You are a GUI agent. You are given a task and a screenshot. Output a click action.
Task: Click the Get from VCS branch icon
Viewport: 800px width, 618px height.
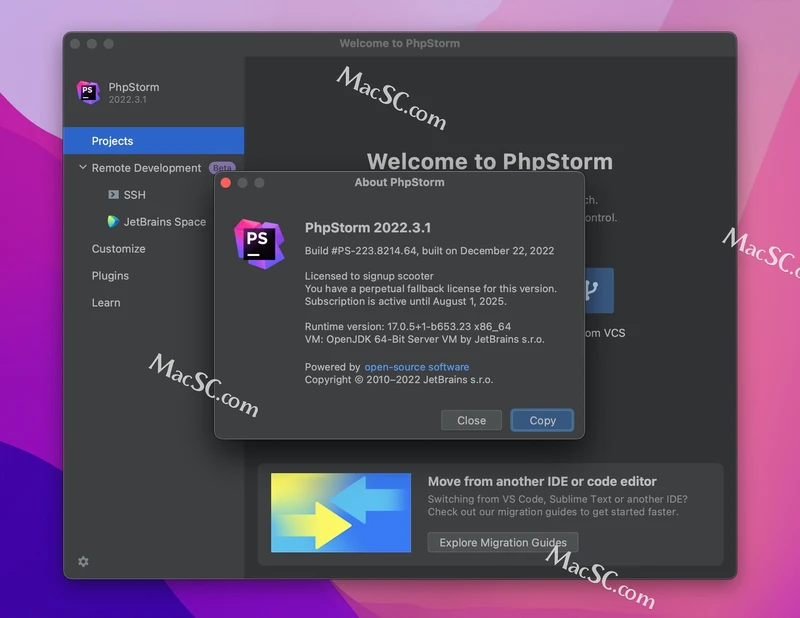[x=593, y=290]
